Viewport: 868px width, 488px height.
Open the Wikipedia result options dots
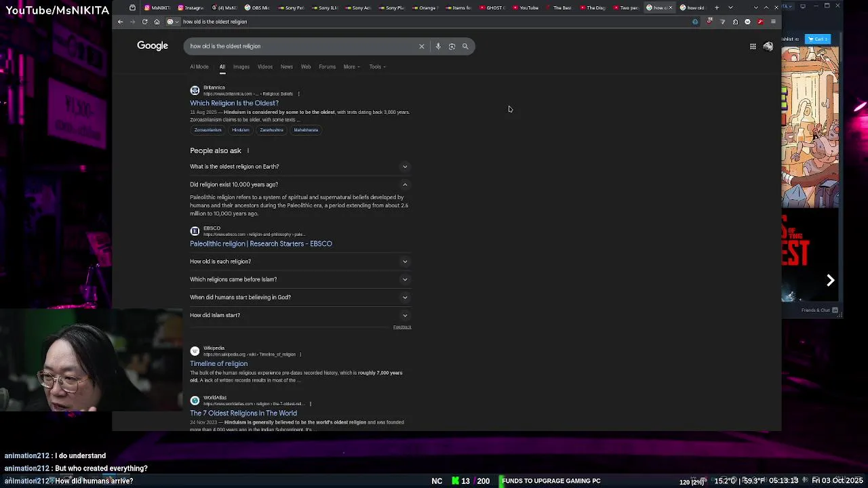coord(300,354)
